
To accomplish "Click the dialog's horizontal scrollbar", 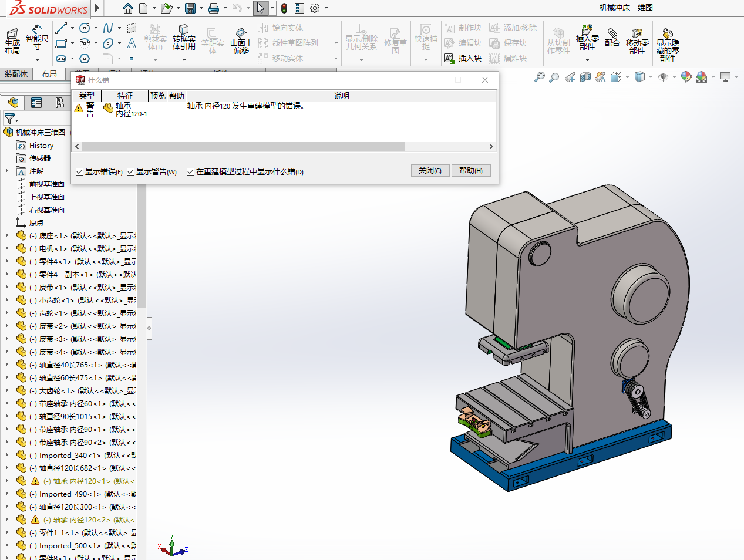I will pos(243,147).
